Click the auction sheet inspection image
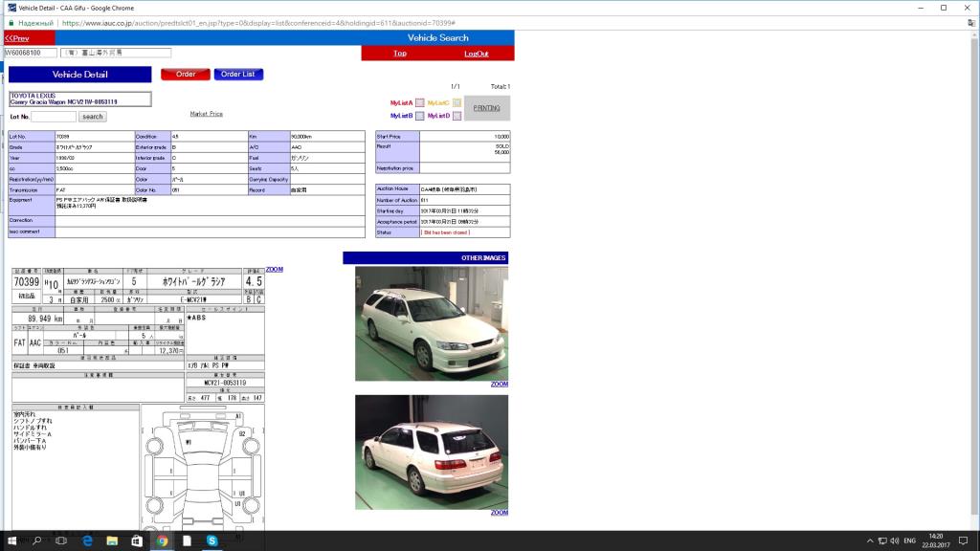This screenshot has height=551, width=980. 138,400
